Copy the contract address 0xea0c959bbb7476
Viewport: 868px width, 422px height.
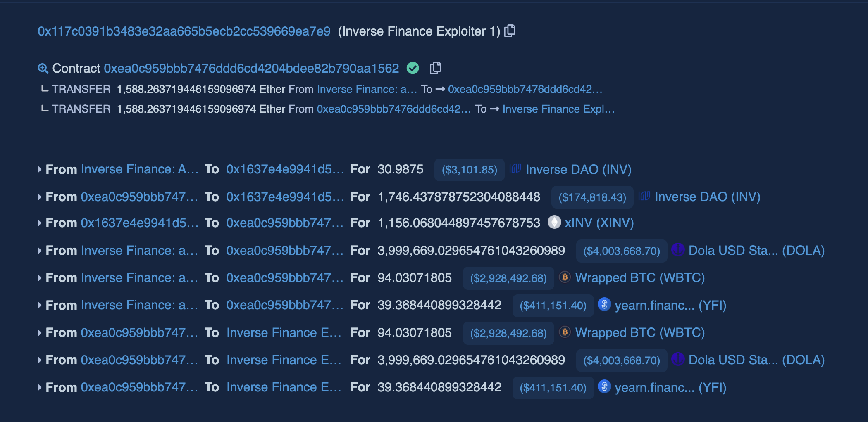click(x=436, y=68)
